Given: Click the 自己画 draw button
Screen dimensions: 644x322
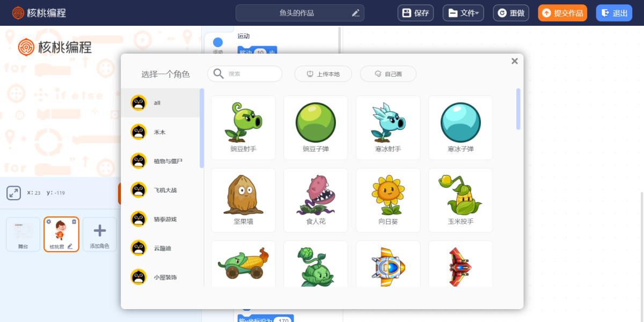Looking at the screenshot, I should [x=388, y=74].
